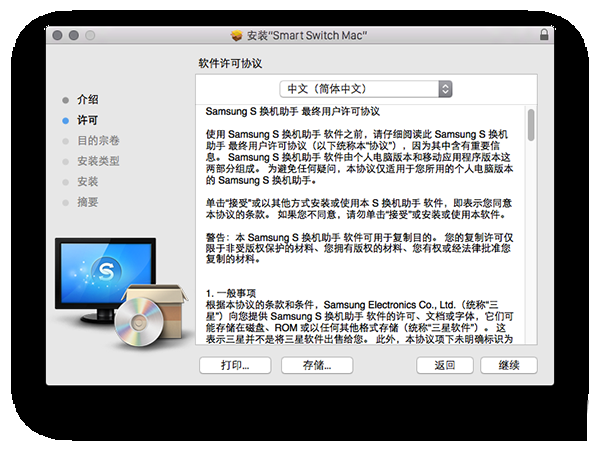
Task: Click the license text scrollbar thumb
Action: (531, 125)
